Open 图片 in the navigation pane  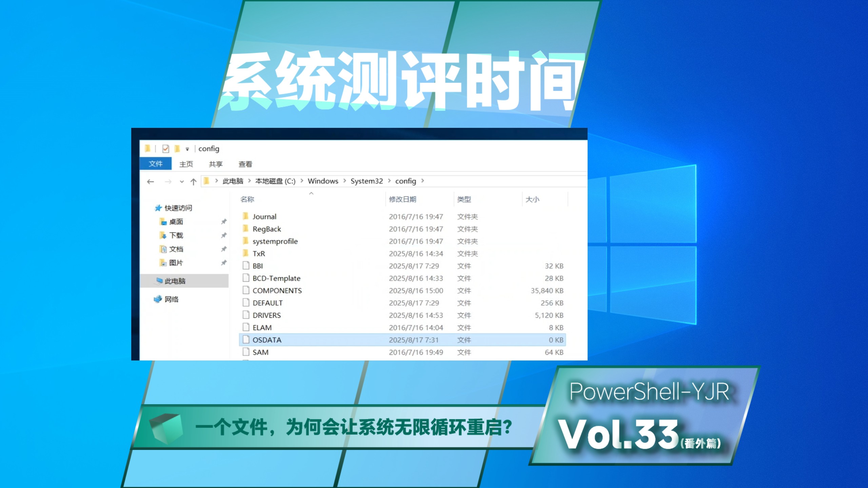pyautogui.click(x=176, y=263)
